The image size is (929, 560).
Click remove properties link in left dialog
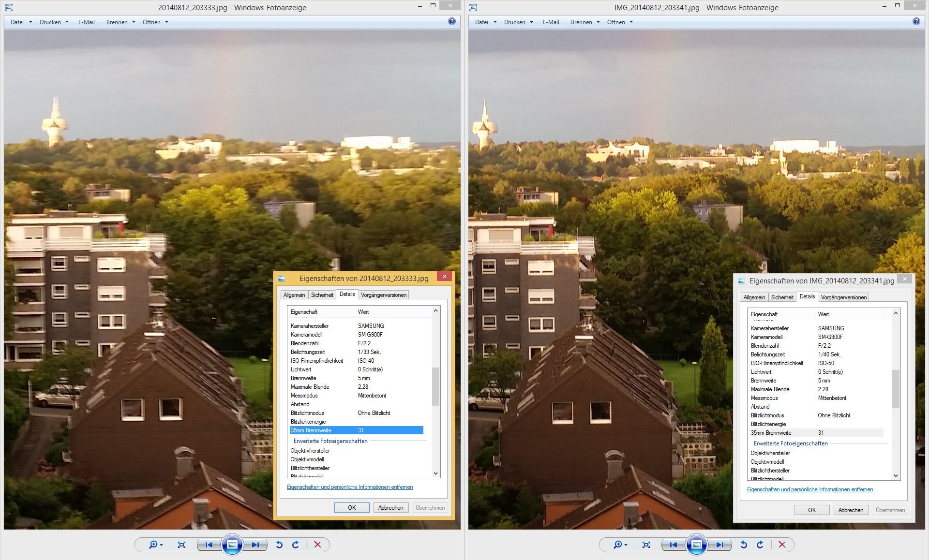click(x=350, y=487)
